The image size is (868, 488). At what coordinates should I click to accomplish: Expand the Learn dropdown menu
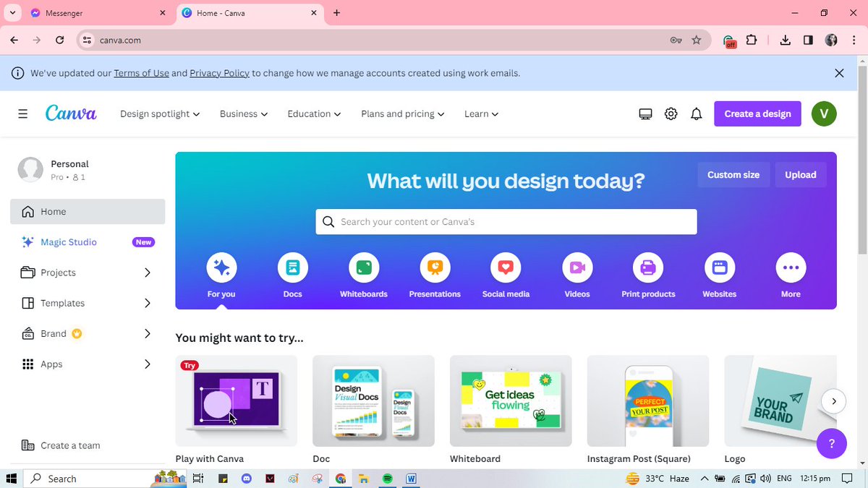[x=482, y=114]
